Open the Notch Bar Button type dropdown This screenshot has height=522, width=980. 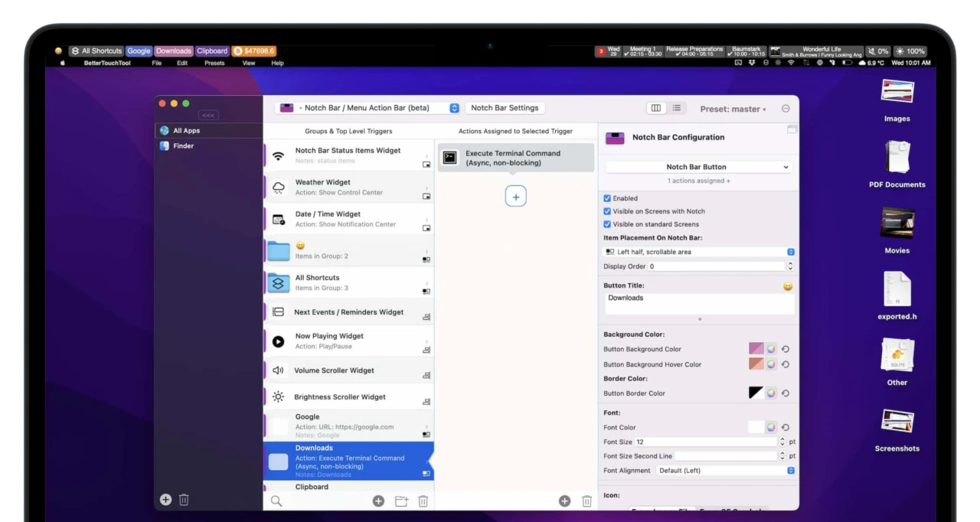click(x=698, y=167)
